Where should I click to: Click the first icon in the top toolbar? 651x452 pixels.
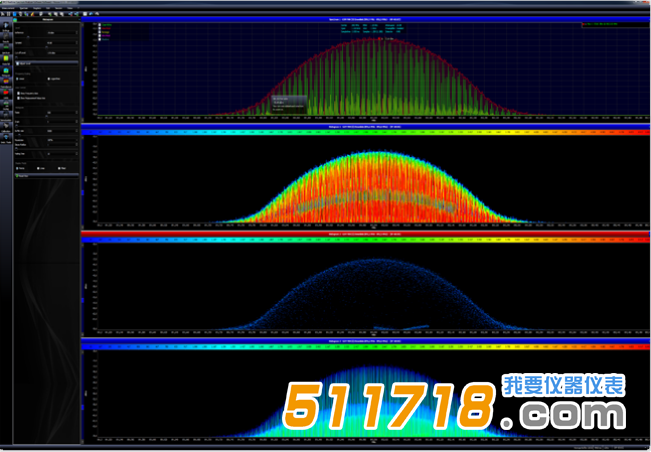tap(4, 12)
